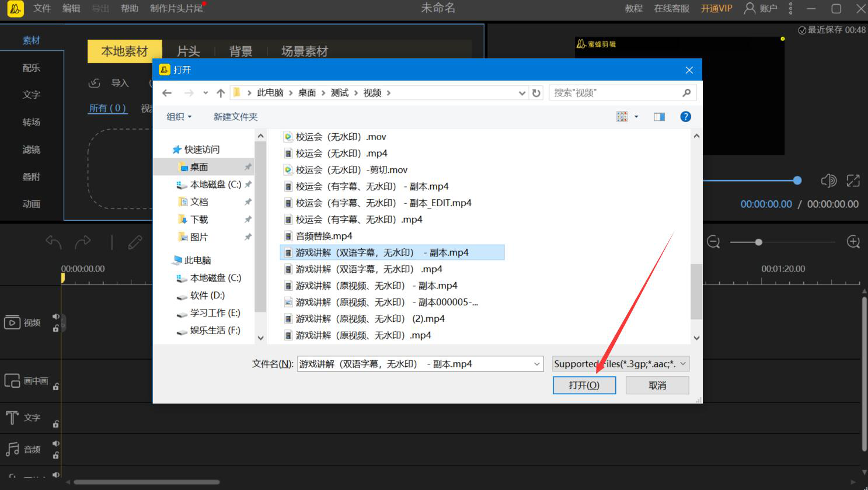
Task: Select 配乐 in the left sidebar
Action: click(32, 68)
